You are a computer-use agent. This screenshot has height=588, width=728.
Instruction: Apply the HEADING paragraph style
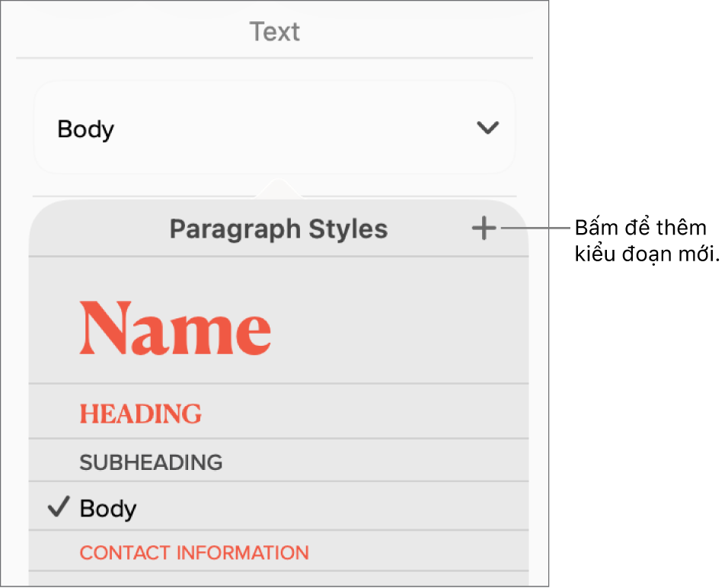tap(279, 411)
